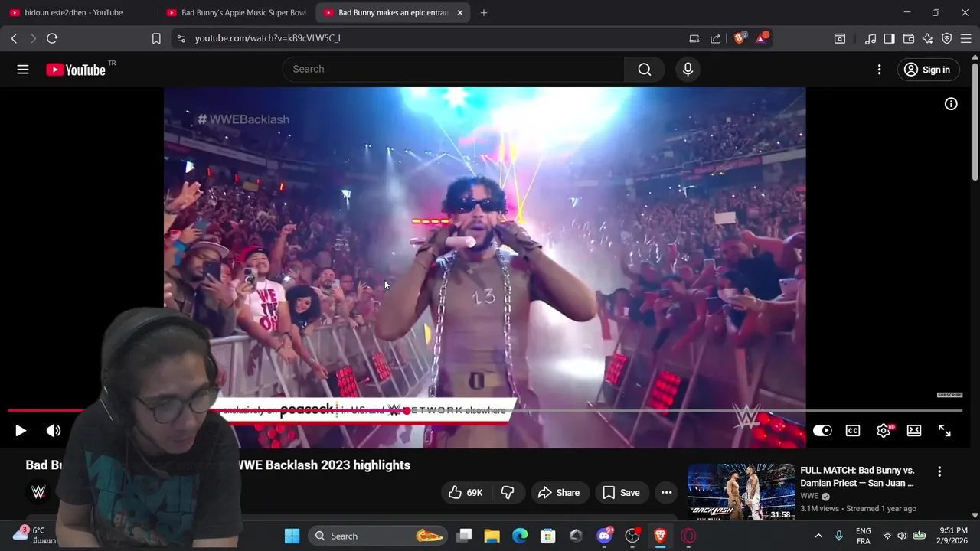Mute the video volume
Image resolution: width=980 pixels, height=551 pixels.
(54, 431)
